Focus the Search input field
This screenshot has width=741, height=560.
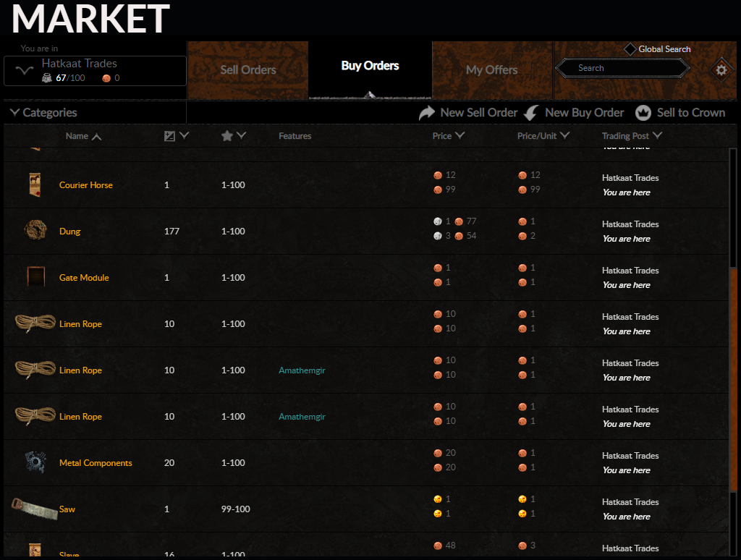623,68
